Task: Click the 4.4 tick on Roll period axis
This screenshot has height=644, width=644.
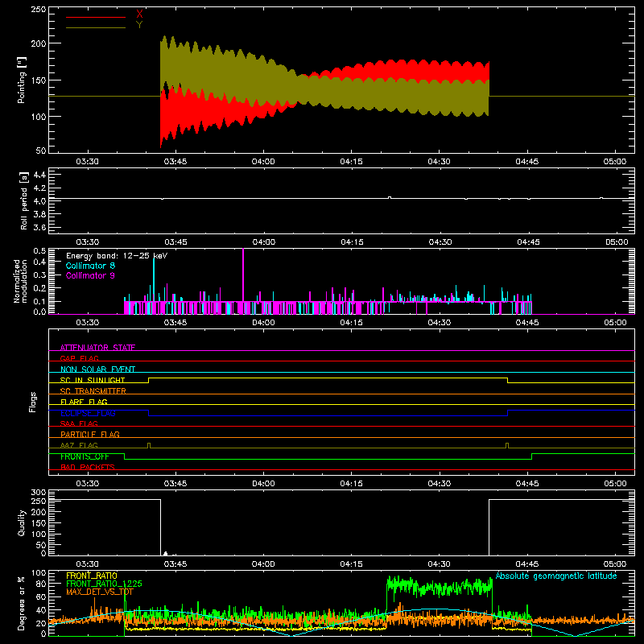Action: (39, 175)
